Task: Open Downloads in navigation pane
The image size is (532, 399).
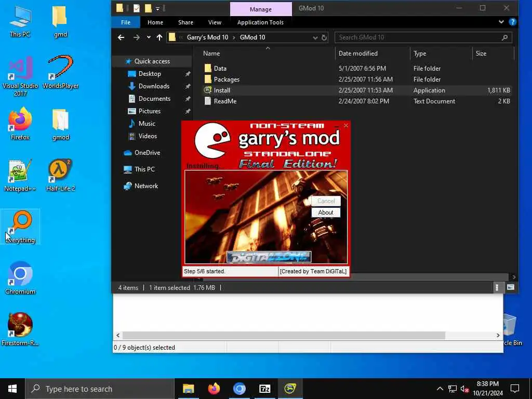Action: pyautogui.click(x=154, y=86)
